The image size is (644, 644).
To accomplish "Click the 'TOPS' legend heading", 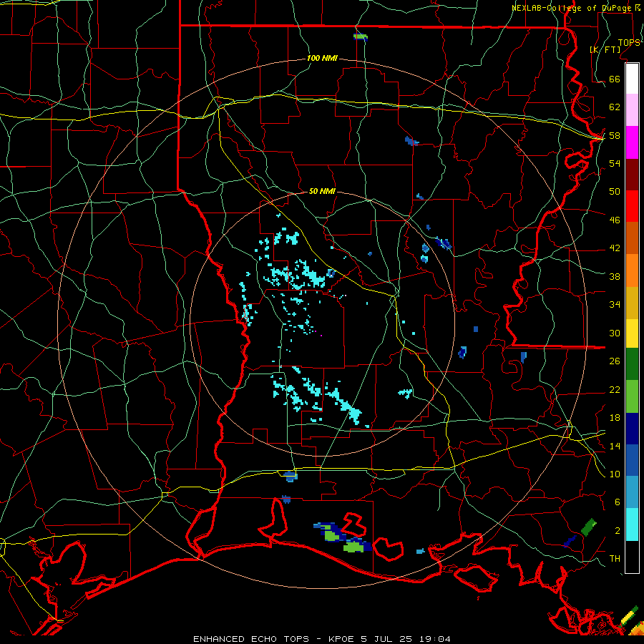I will 629,42.
